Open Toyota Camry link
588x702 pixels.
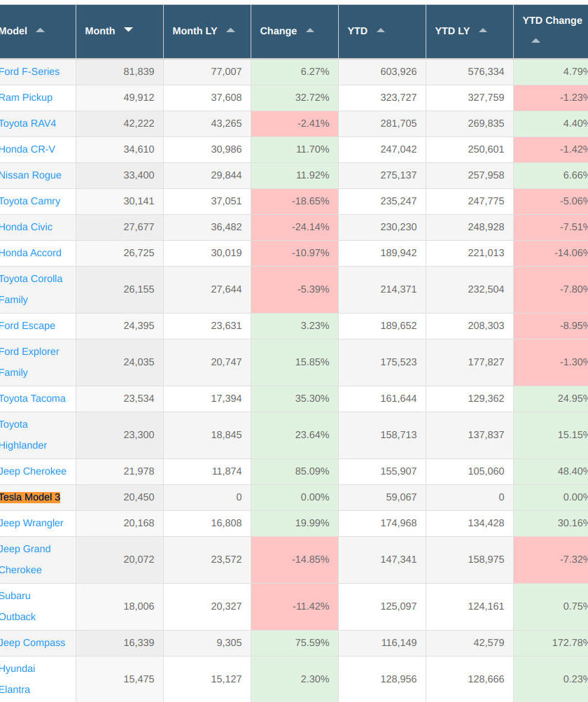[x=30, y=202]
